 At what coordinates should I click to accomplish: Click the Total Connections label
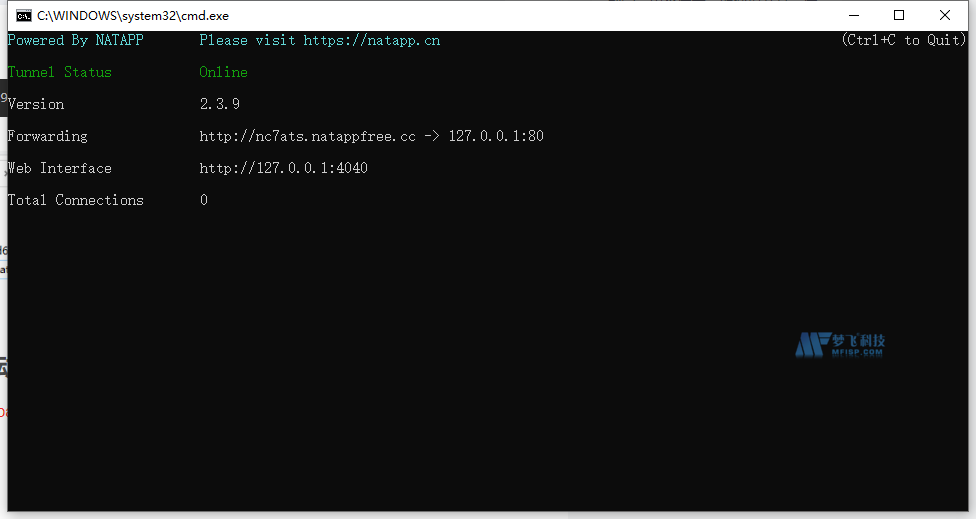point(76,200)
